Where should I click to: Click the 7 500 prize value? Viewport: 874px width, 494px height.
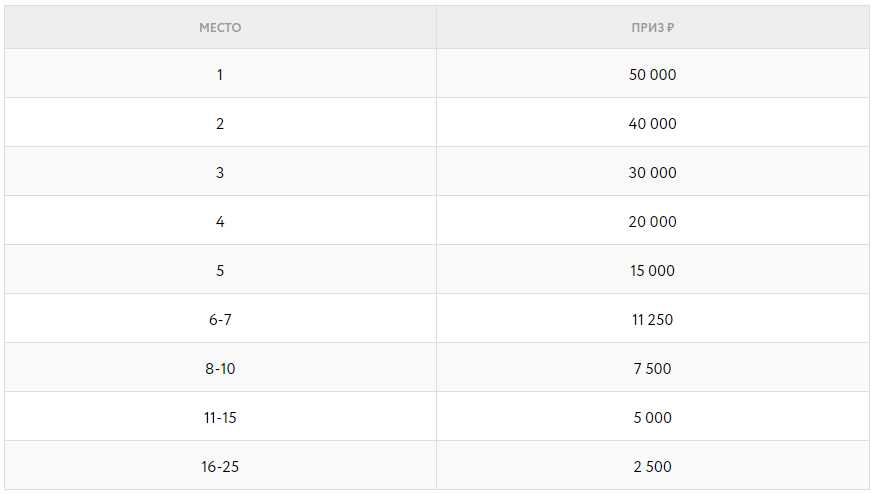tap(653, 369)
